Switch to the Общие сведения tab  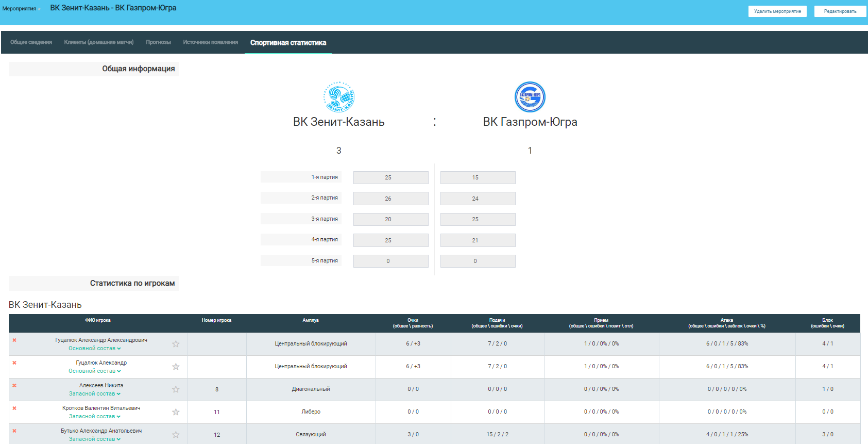[x=31, y=42]
